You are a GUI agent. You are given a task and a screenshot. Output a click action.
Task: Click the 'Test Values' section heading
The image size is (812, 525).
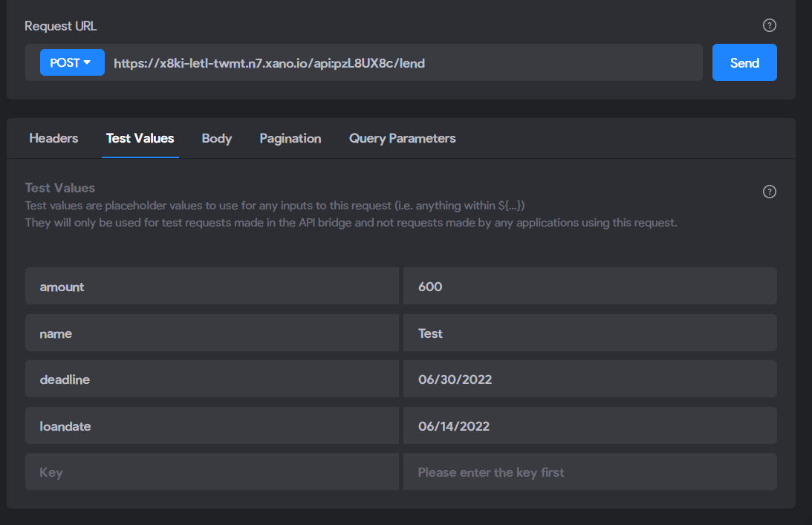[60, 187]
